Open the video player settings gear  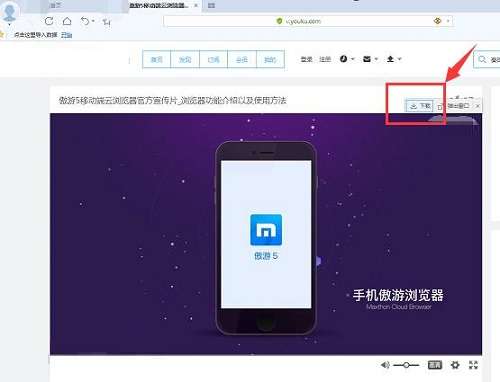pyautogui.click(x=455, y=365)
